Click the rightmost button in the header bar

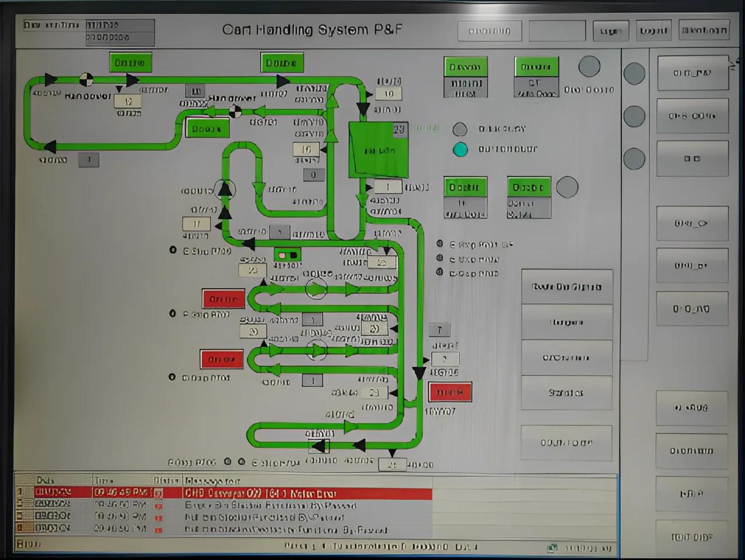tap(704, 30)
